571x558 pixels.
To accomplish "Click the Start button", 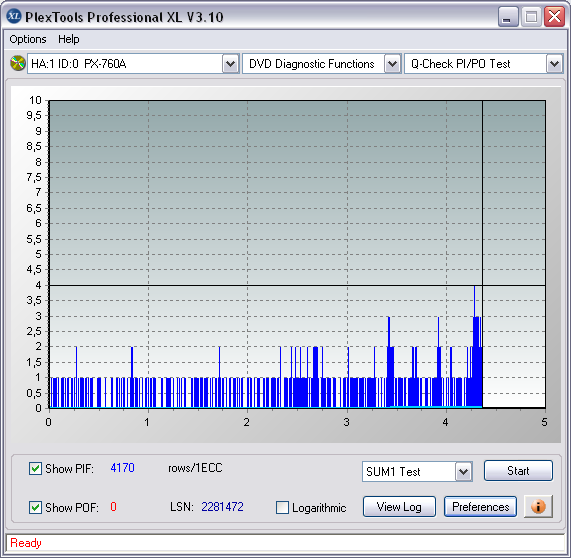I will [x=518, y=471].
